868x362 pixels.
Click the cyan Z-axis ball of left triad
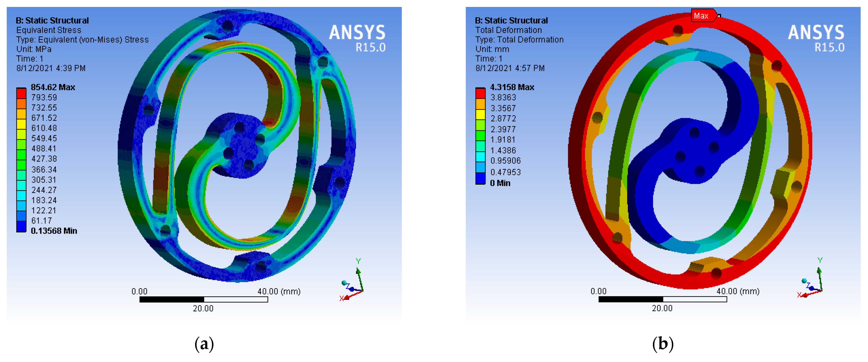(x=344, y=282)
